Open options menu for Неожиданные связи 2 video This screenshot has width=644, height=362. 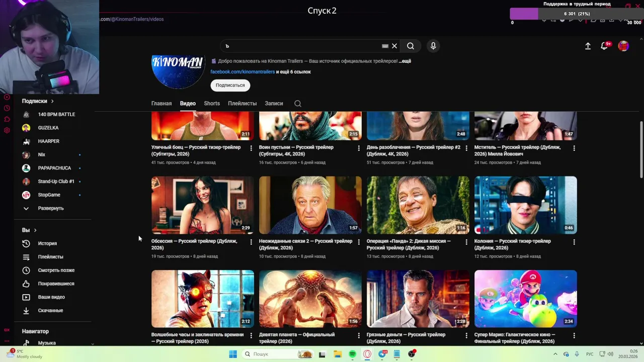point(359,242)
